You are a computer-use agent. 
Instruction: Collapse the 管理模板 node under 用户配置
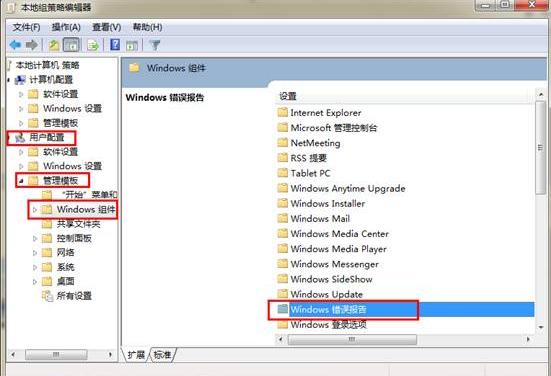pos(21,181)
